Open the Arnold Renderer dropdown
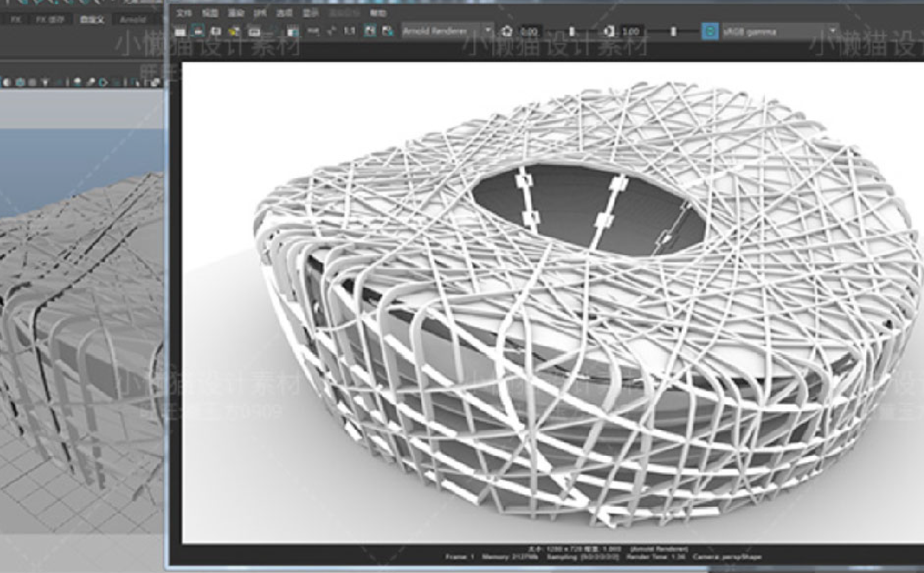Screen dimensions: 924x573 [447, 31]
